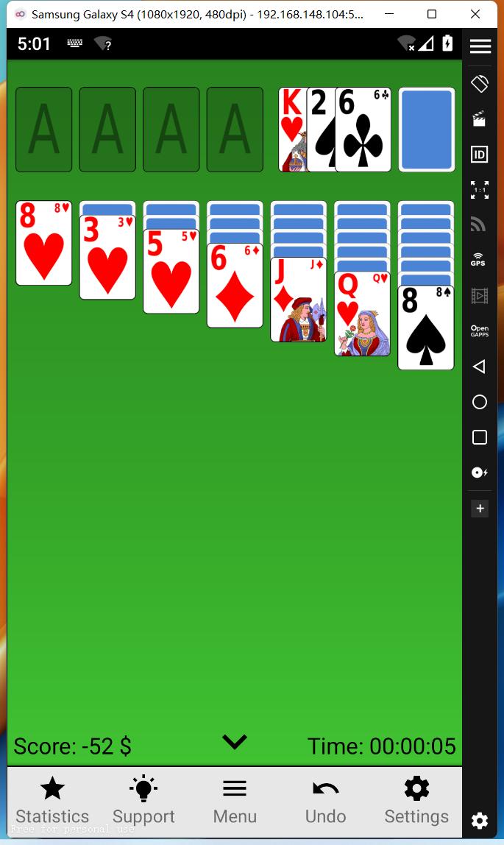Screen dimensions: 504x845
Task: Open game Settings gear in bottom bar
Action: coord(416,789)
